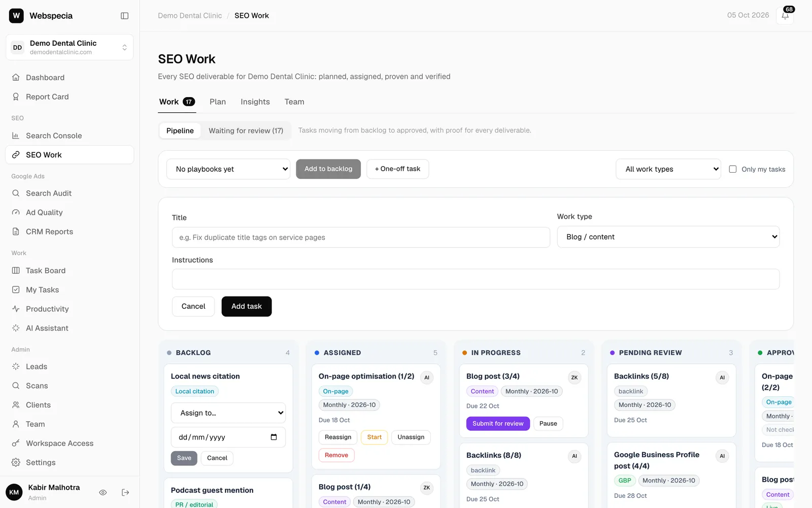Click the Add task button

coord(247,306)
